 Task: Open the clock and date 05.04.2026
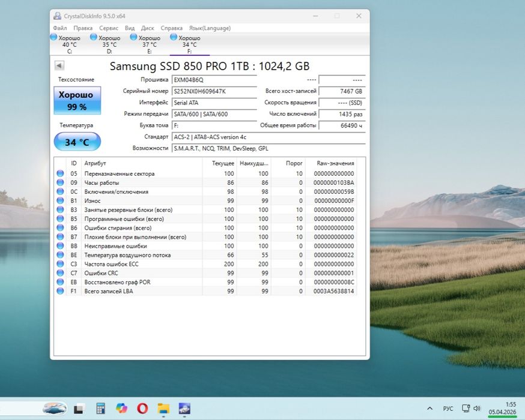point(503,408)
